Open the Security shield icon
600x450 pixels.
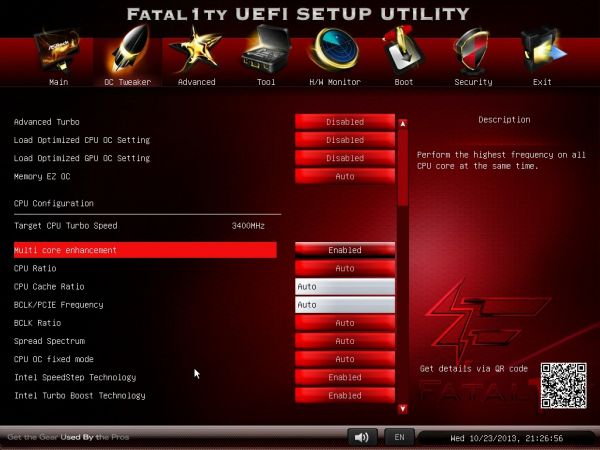tap(471, 51)
